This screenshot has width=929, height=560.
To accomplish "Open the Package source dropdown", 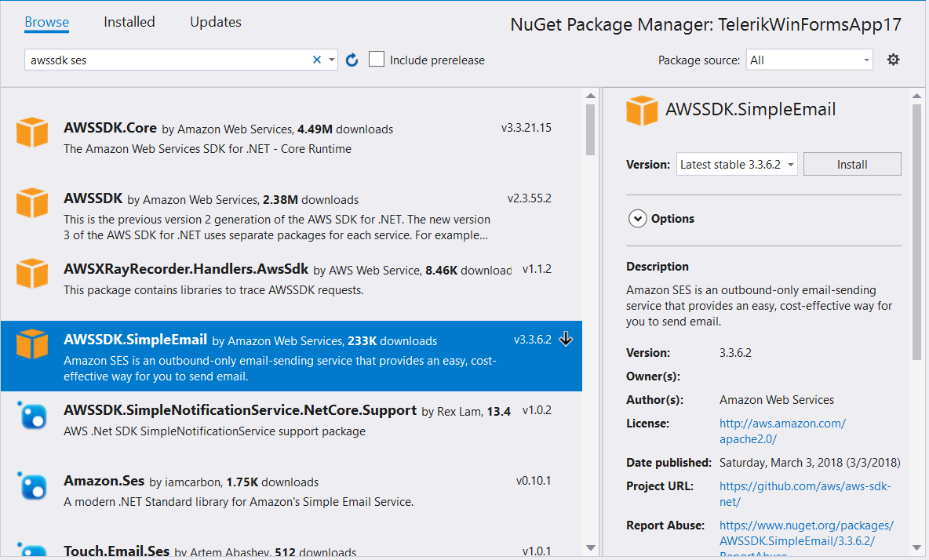I will pos(811,60).
